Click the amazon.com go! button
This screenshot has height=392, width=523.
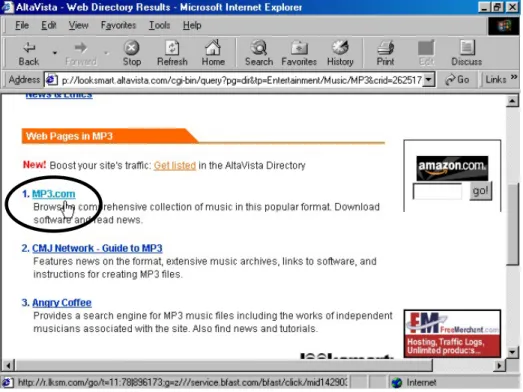480,191
